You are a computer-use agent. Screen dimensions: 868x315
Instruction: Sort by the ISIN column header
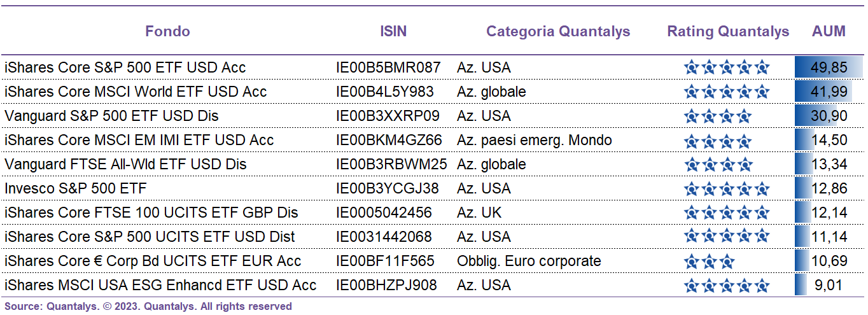393,31
